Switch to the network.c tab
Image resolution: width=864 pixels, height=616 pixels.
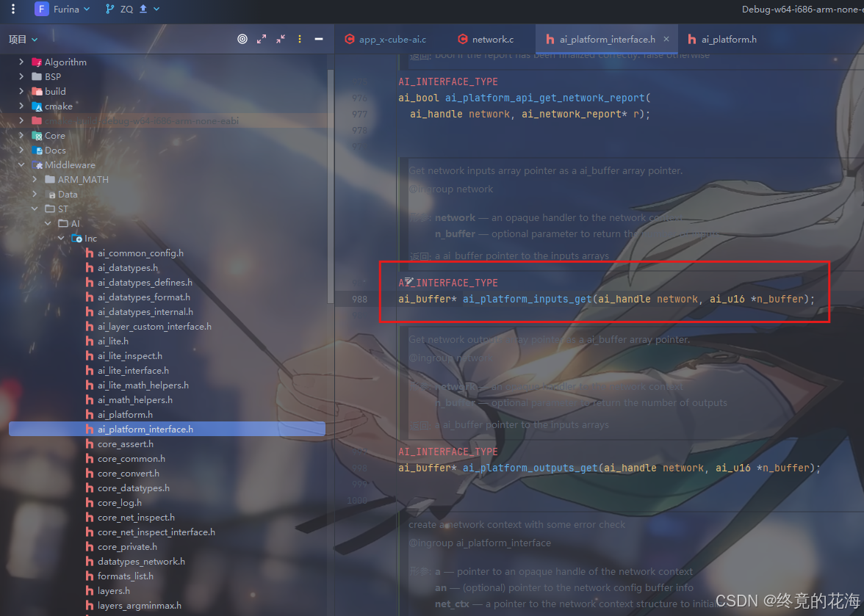tap(486, 39)
